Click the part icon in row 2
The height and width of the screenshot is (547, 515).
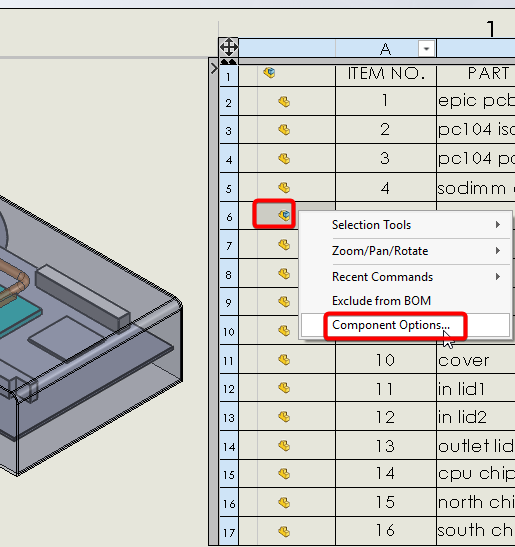[284, 102]
